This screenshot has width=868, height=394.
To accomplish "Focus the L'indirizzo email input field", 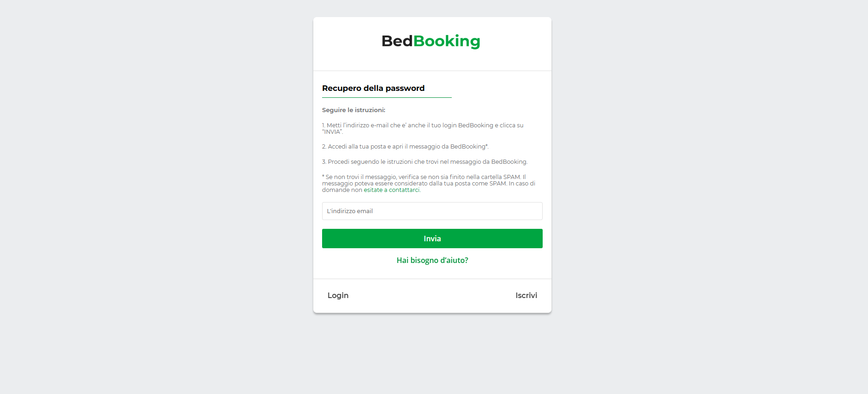I will click(x=432, y=211).
